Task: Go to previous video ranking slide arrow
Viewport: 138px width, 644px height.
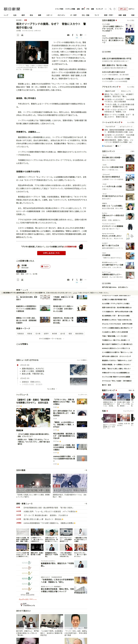Action: [103, 397]
